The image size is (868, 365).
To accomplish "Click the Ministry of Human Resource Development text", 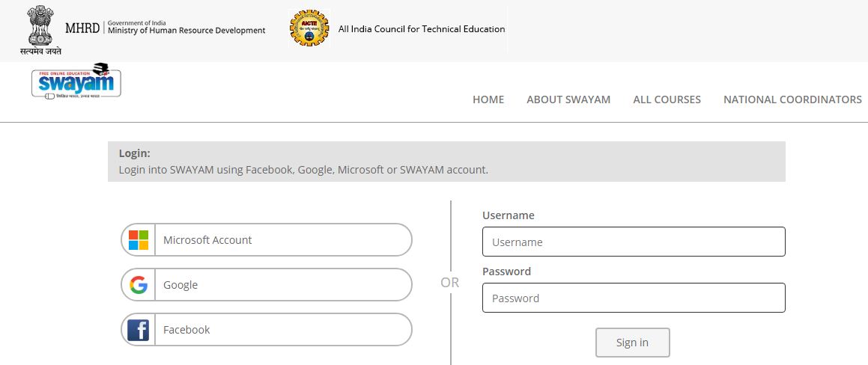I will click(x=186, y=31).
